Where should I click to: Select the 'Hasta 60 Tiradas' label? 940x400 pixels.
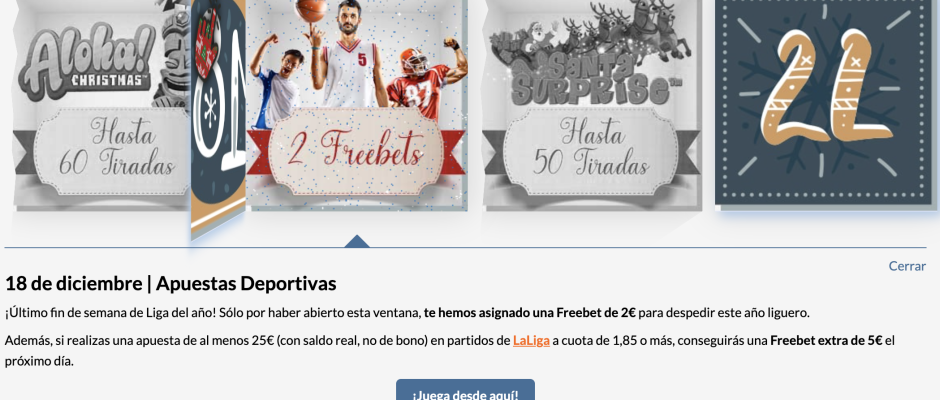pyautogui.click(x=114, y=152)
